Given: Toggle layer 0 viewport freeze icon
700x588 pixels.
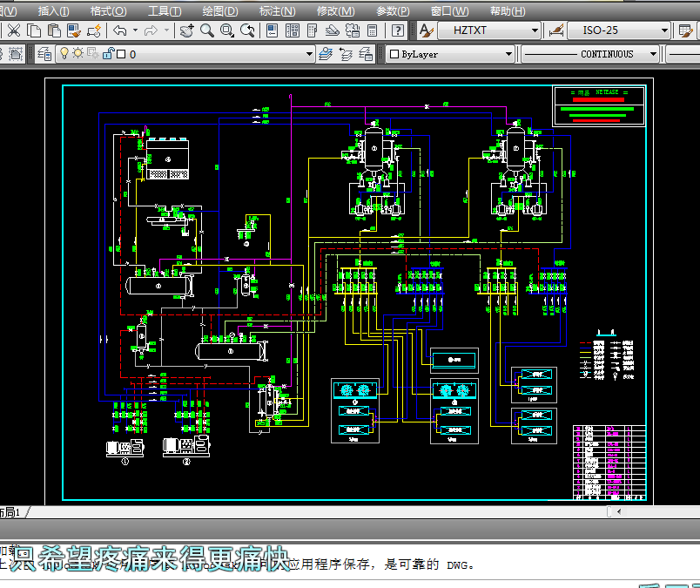Looking at the screenshot, I should click(93, 54).
